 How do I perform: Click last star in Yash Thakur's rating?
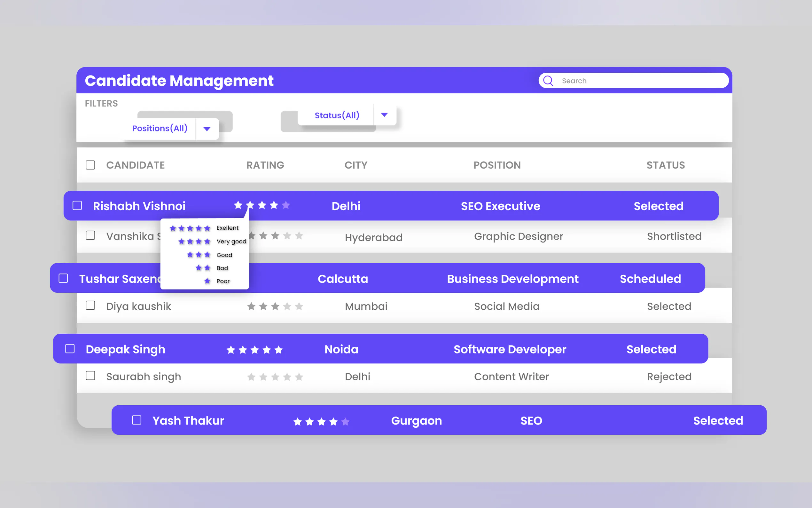[345, 421]
